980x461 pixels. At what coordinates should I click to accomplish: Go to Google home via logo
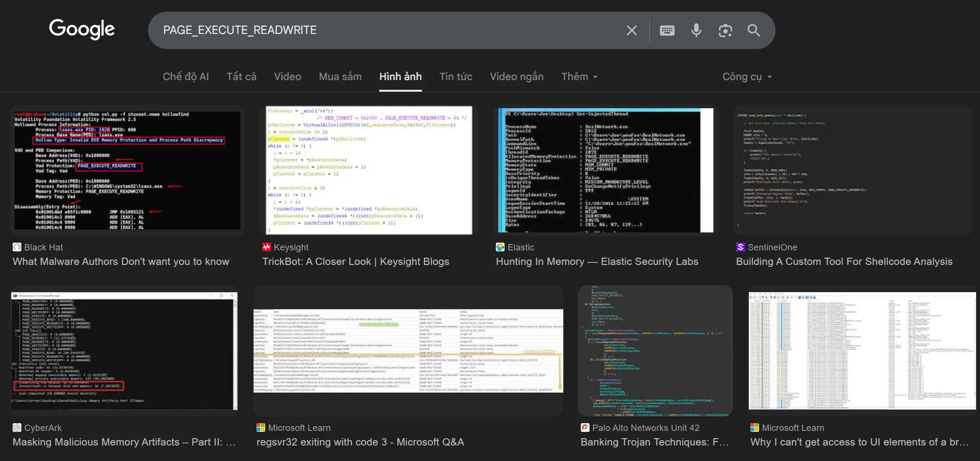point(82,30)
